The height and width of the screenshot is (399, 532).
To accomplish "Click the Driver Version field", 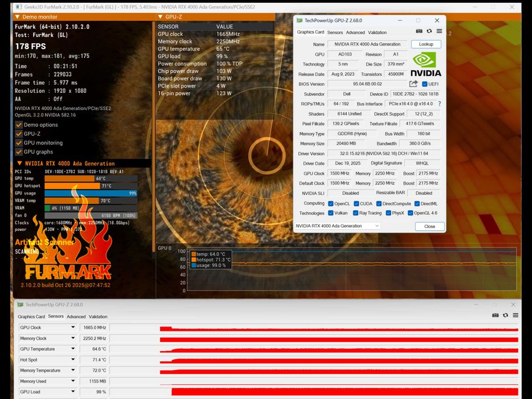I will [x=384, y=153].
